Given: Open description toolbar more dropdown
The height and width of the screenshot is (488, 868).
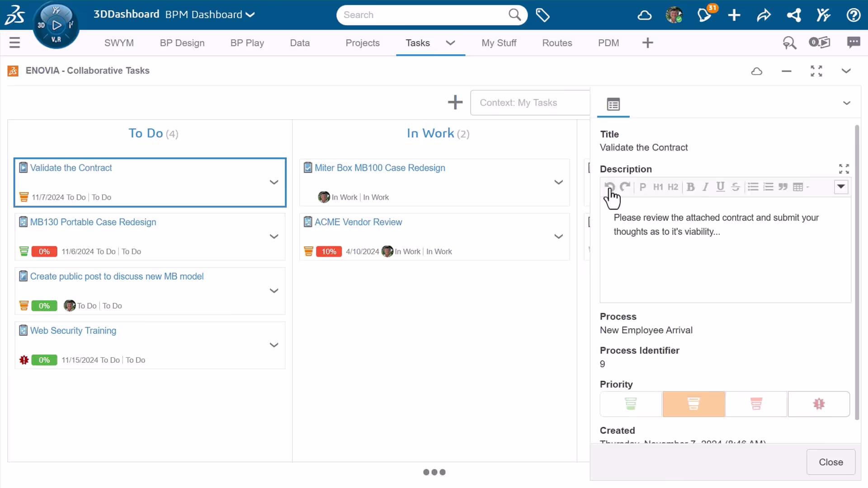Looking at the screenshot, I should 841,187.
